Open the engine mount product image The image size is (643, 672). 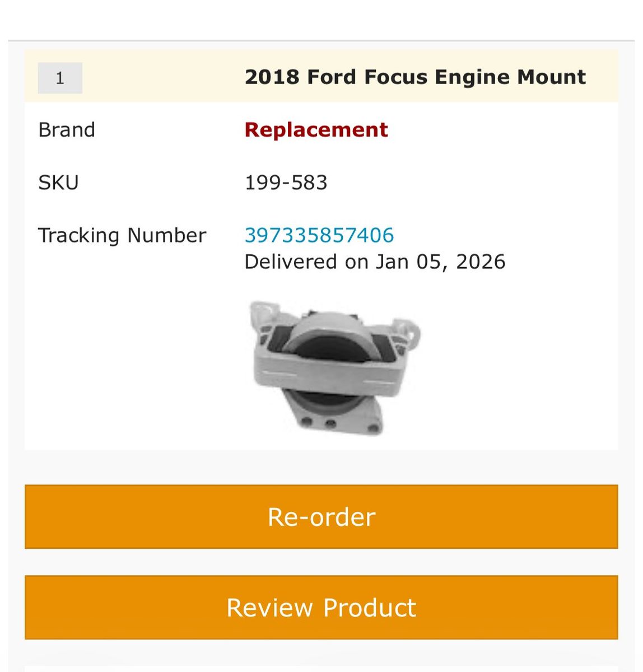[x=334, y=368]
